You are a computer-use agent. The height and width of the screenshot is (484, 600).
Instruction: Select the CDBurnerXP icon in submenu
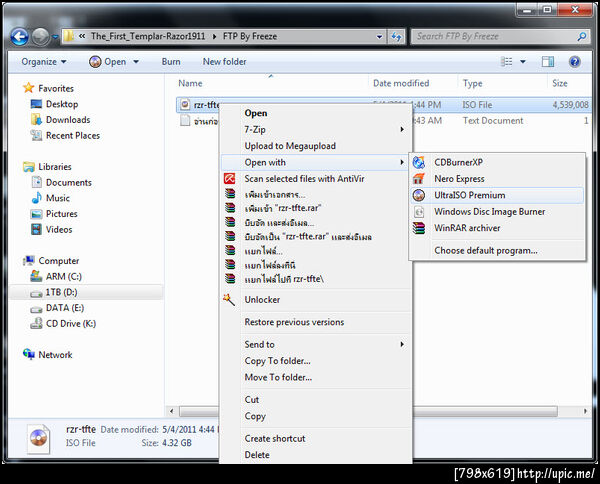419,162
